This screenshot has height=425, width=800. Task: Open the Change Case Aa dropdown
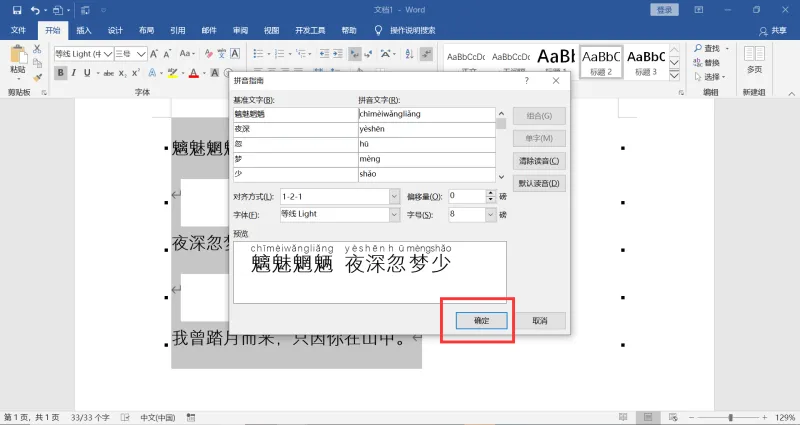click(x=187, y=54)
